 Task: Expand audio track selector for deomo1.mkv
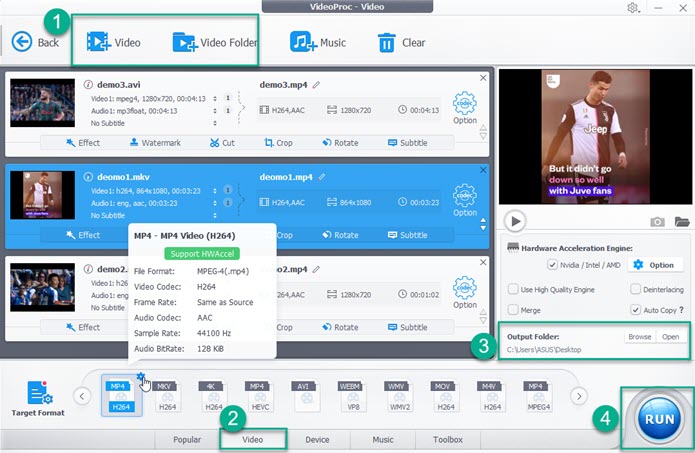point(215,203)
